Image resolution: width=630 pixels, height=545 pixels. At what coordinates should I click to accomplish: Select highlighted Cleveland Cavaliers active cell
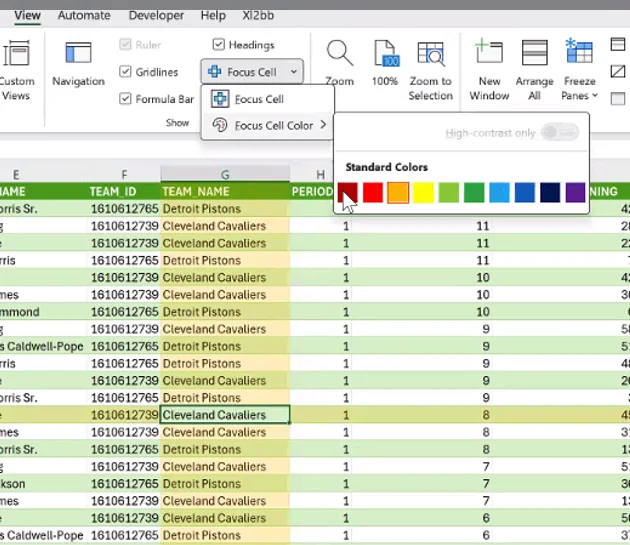tap(225, 415)
